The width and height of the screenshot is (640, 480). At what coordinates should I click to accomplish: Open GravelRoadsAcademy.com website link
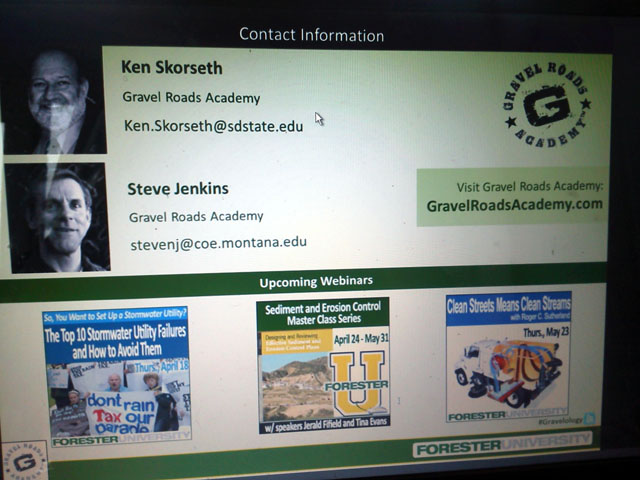(515, 205)
